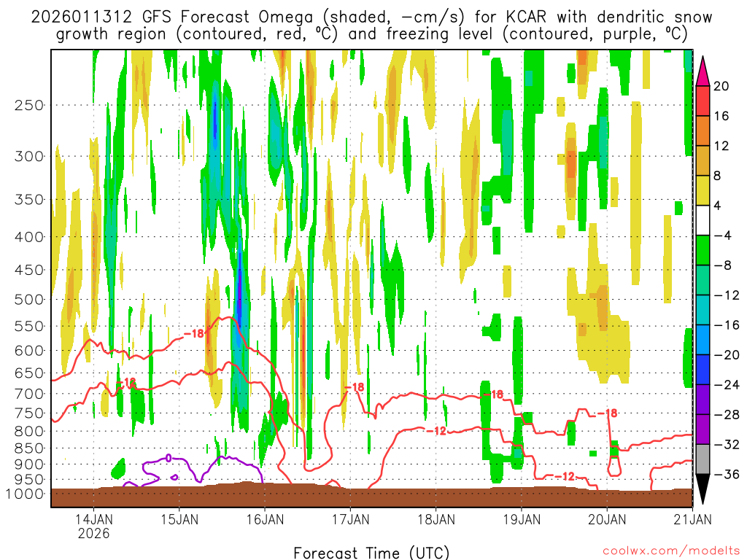This screenshot has height=560, width=747.
Task: Click the 1000 pressure level label
Action: pyautogui.click(x=25, y=494)
